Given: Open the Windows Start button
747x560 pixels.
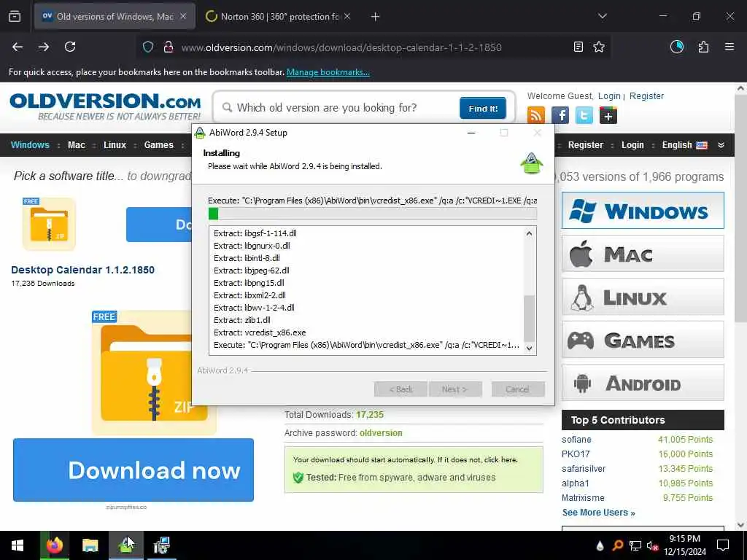Looking at the screenshot, I should tap(18, 545).
